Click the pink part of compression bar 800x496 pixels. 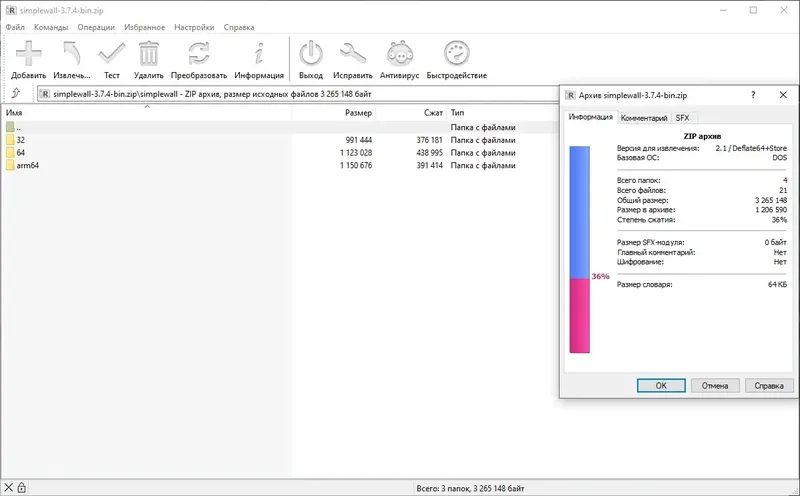click(x=580, y=315)
